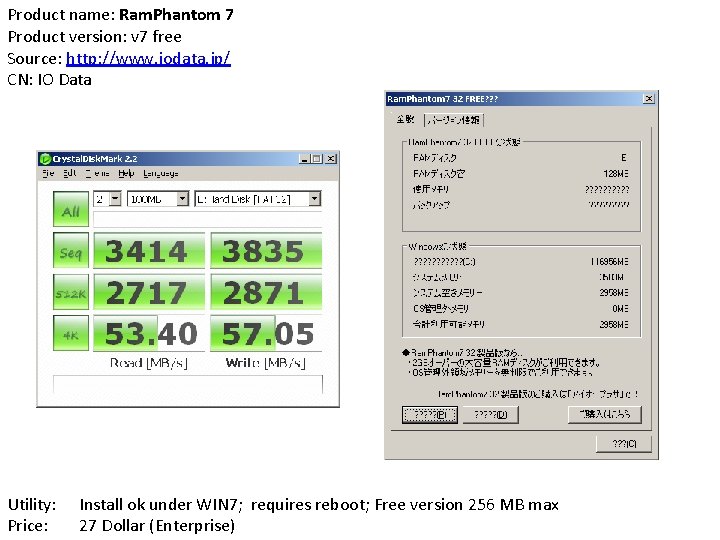Click the 128MB RAM disk size value

point(616,174)
